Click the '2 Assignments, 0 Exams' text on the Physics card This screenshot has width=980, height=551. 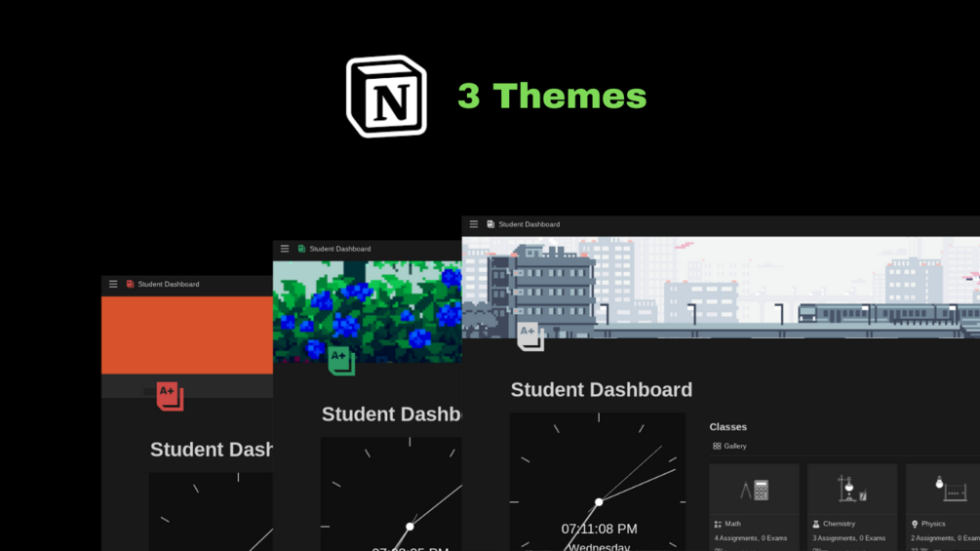(945, 538)
